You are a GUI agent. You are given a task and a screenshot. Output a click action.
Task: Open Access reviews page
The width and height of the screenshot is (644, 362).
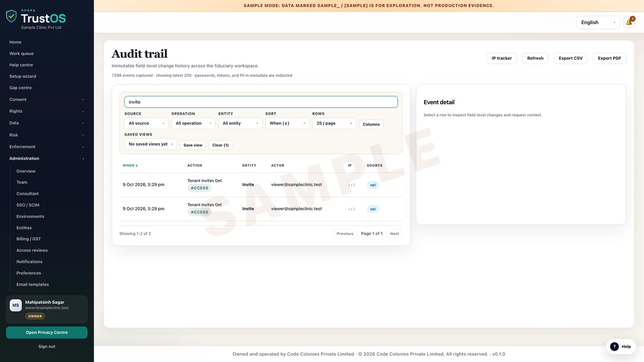pyautogui.click(x=32, y=250)
